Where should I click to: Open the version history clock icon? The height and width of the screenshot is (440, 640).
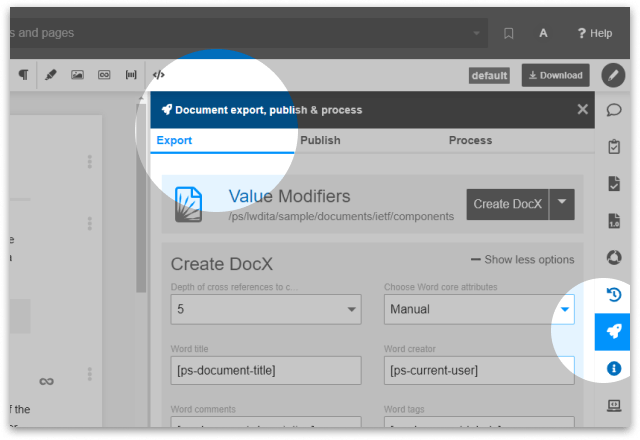coord(614,295)
